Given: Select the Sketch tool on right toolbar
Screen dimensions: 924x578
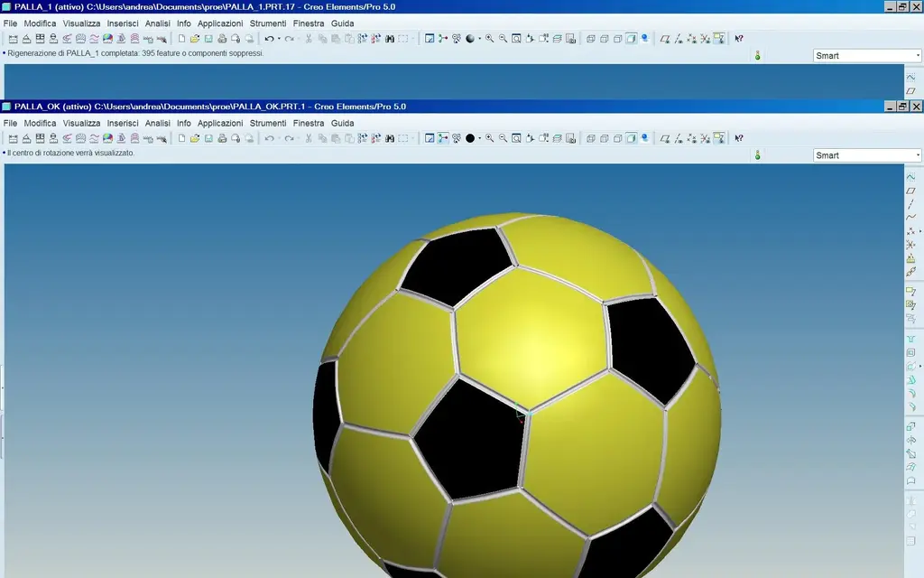Looking at the screenshot, I should click(x=910, y=176).
